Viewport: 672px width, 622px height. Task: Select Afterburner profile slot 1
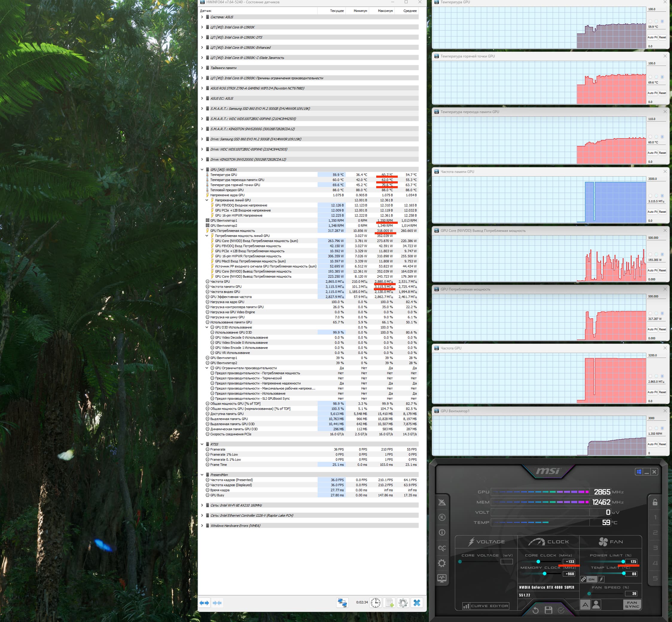point(655,517)
